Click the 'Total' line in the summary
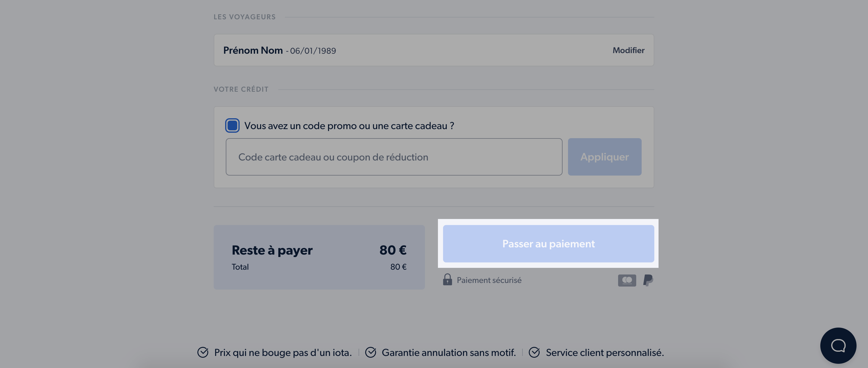 (319, 267)
